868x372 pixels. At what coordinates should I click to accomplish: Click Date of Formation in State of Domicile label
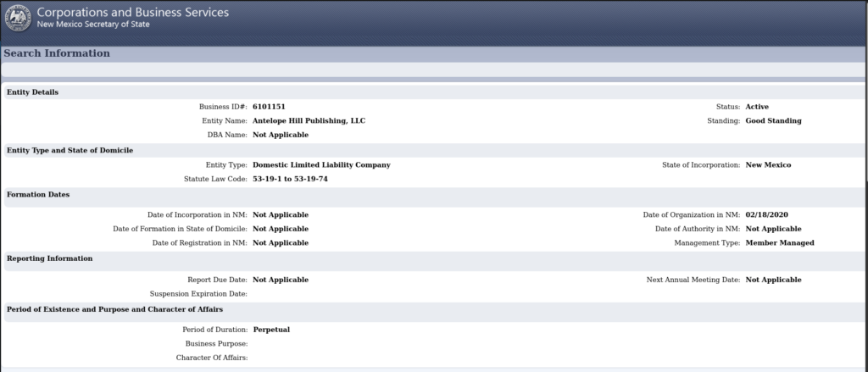(x=180, y=229)
